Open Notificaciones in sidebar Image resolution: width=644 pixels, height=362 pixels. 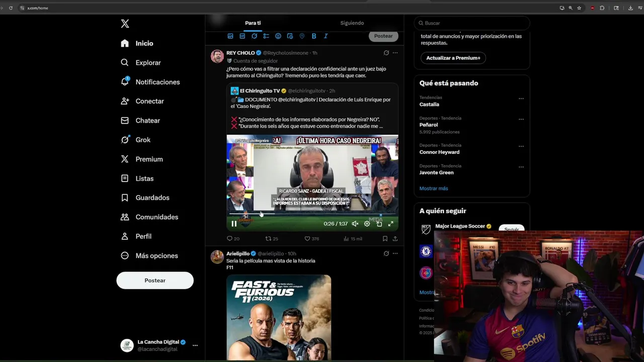coord(150,82)
